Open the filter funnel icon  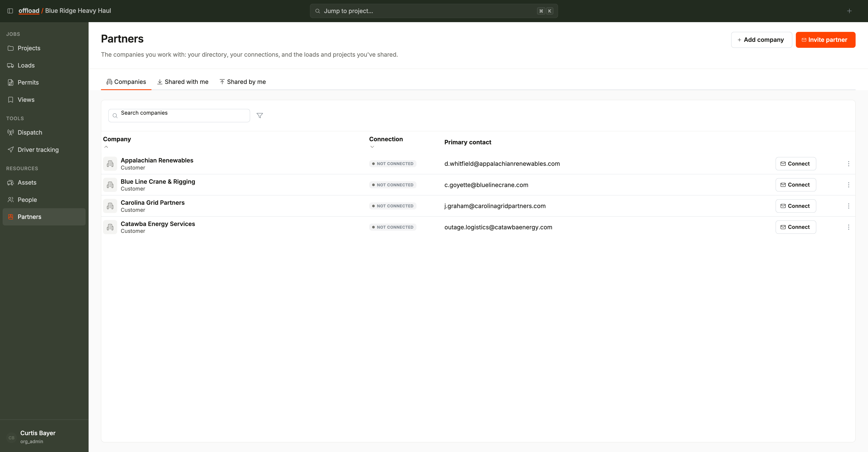(x=260, y=116)
